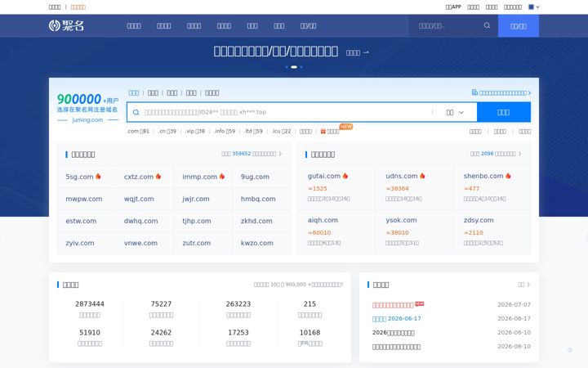Open the first main navigation menu item
Image resolution: width=588 pixels, height=368 pixels.
tap(134, 26)
